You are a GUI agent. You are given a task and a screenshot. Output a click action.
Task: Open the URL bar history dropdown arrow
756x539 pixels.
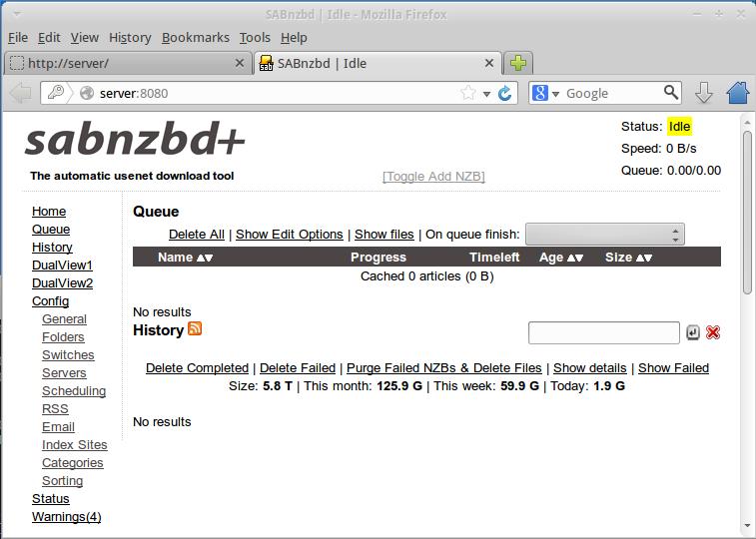click(486, 94)
